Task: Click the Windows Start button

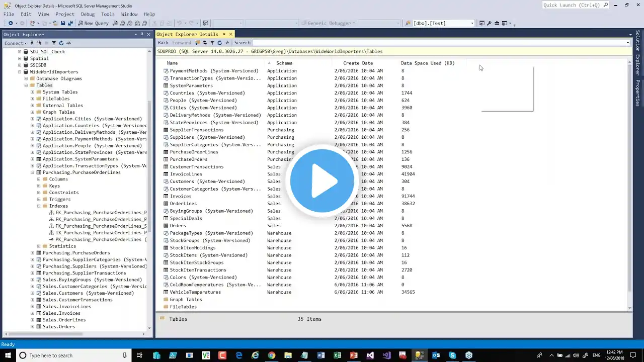Action: tap(7, 355)
